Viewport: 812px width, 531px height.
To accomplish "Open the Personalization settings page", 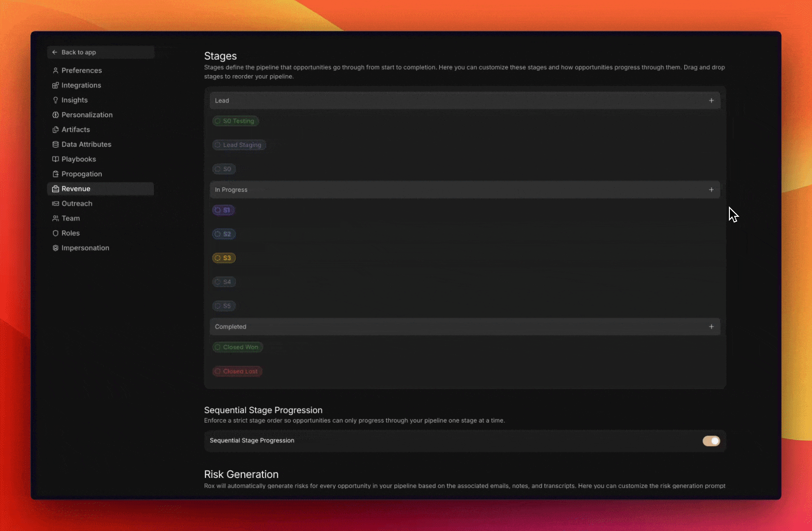I will 87,115.
